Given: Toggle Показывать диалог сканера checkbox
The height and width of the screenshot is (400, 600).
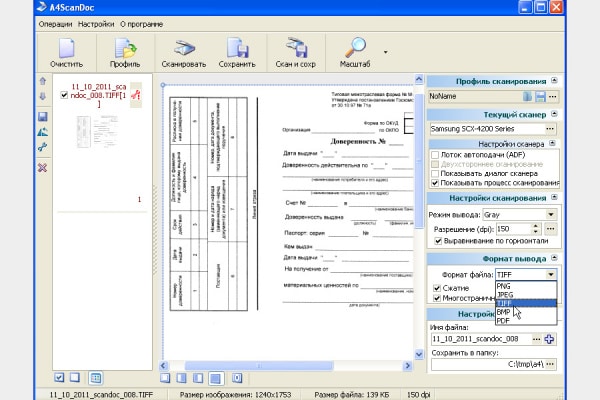Looking at the screenshot, I should 435,175.
